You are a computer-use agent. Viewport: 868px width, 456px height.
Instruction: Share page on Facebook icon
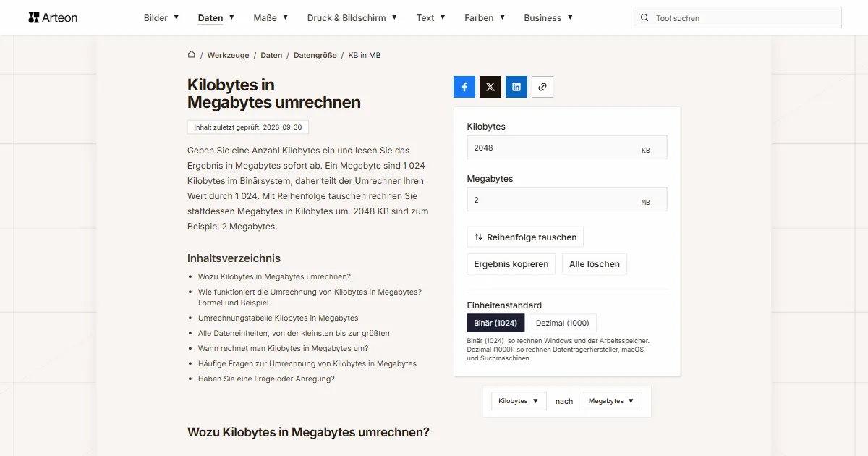click(464, 87)
